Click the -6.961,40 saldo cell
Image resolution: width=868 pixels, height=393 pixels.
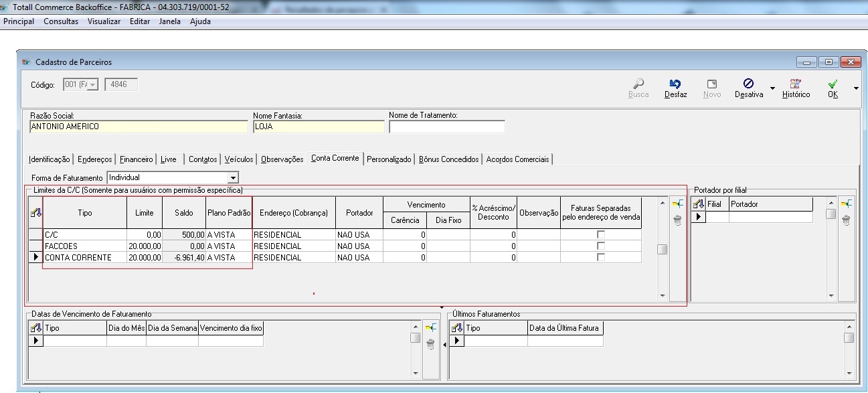coord(184,257)
